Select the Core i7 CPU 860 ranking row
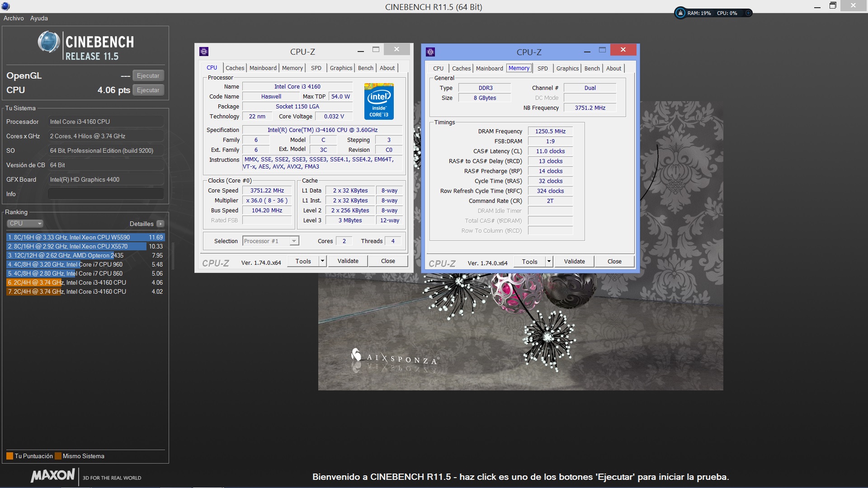 click(x=85, y=273)
